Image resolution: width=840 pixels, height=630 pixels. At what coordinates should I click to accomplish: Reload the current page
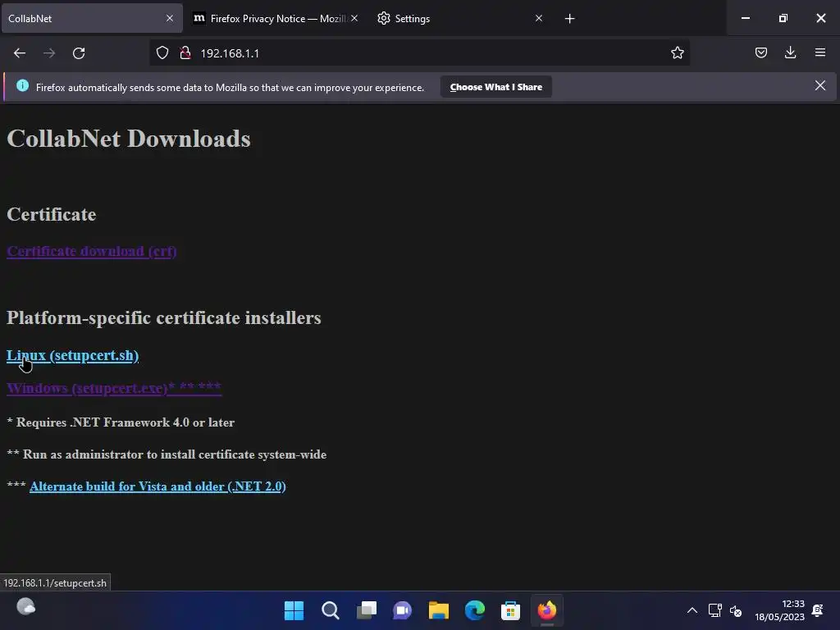coord(79,53)
